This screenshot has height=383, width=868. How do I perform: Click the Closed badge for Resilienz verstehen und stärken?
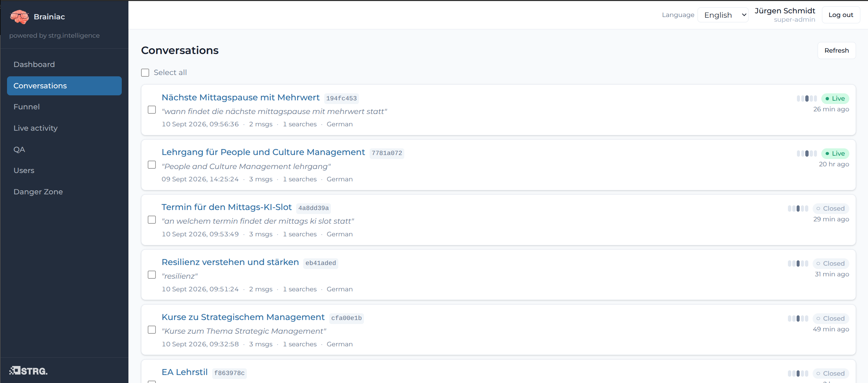(x=831, y=264)
